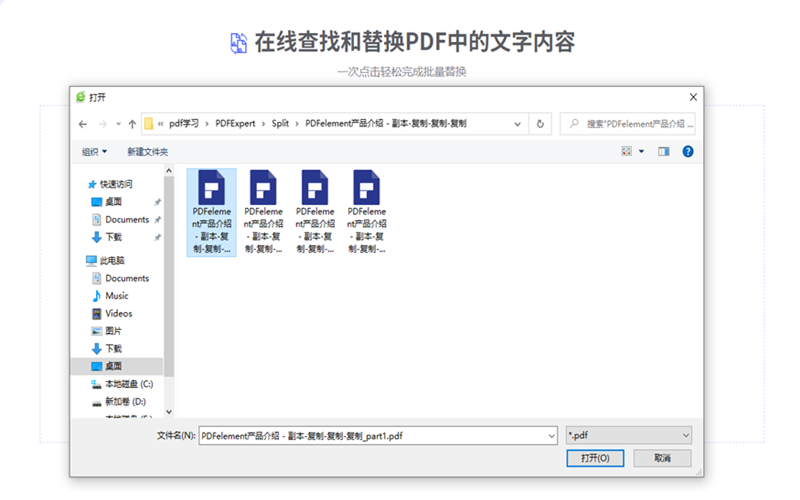
Task: Open the *.pdf file type dropdown
Action: [x=628, y=436]
